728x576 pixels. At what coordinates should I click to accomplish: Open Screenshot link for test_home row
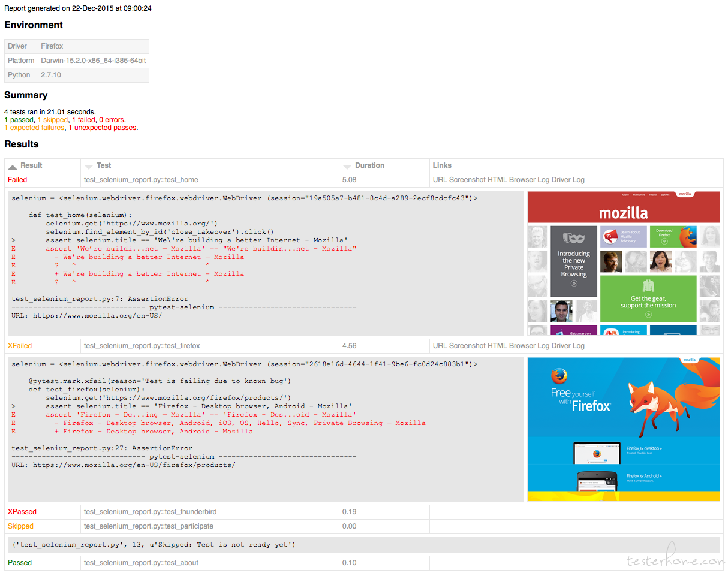click(x=467, y=180)
